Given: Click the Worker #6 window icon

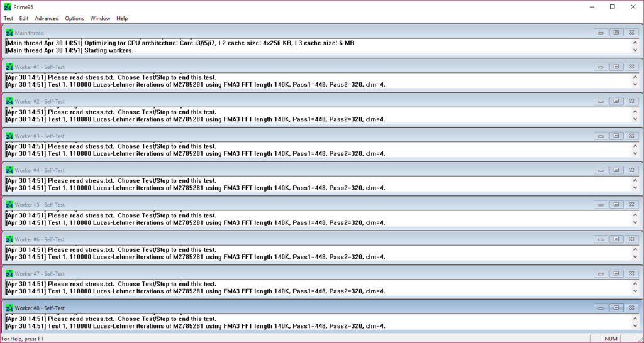Looking at the screenshot, I should click(9, 239).
